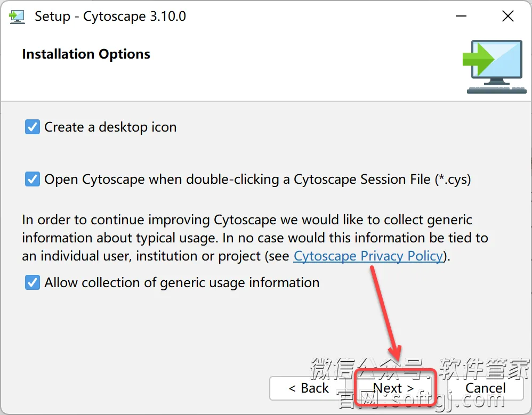532x415 pixels.
Task: Click the large installer graphic in the header
Action: (494, 67)
